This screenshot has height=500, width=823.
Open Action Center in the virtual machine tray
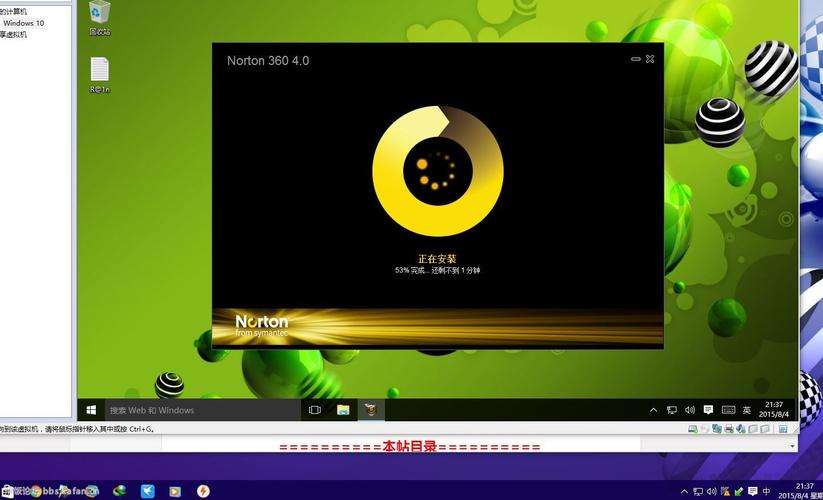[708, 410]
